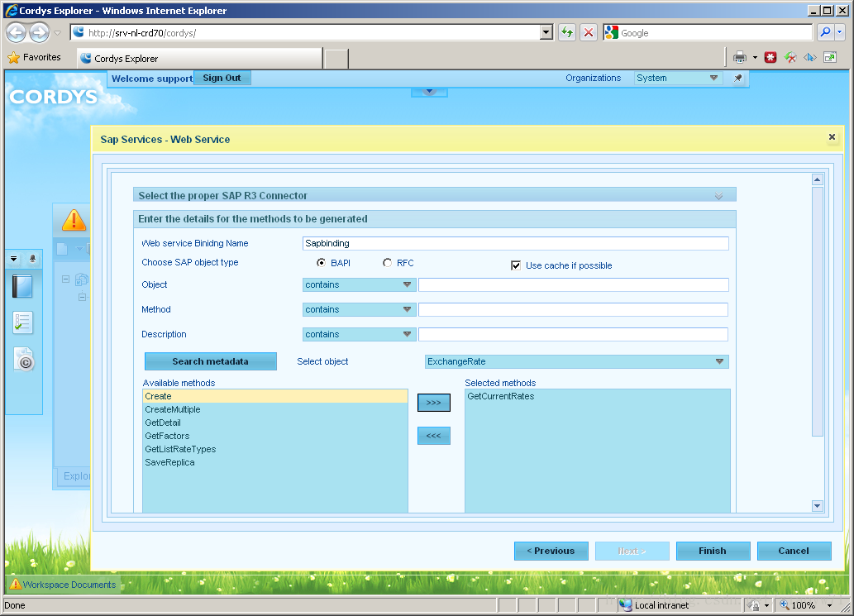The width and height of the screenshot is (854, 616).
Task: Click <<< to remove selected method
Action: pos(433,436)
